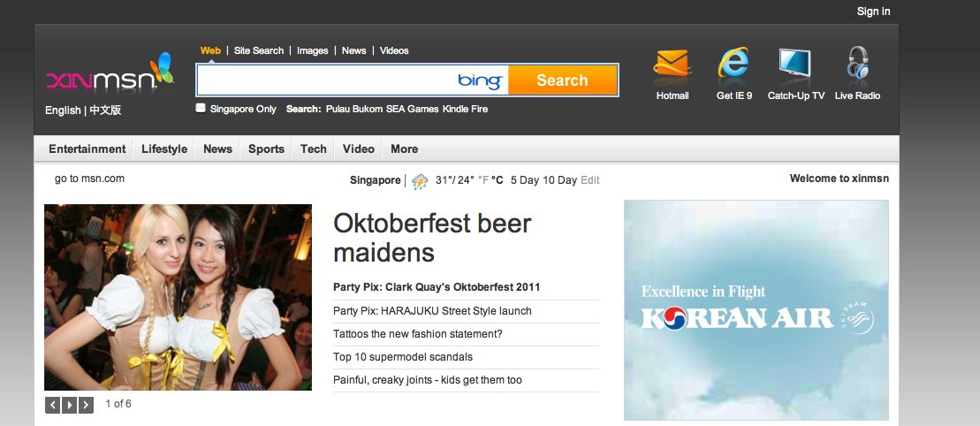Open the Sports menu
The height and width of the screenshot is (426, 980).
[266, 148]
